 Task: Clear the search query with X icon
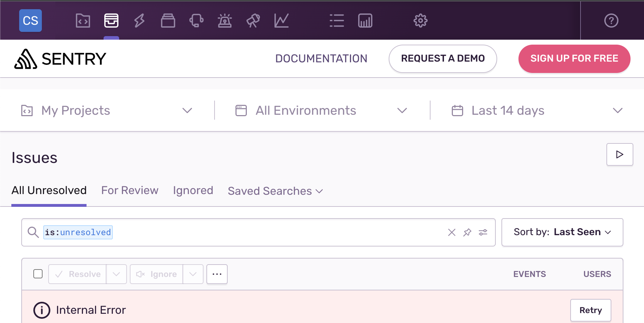pos(452,232)
